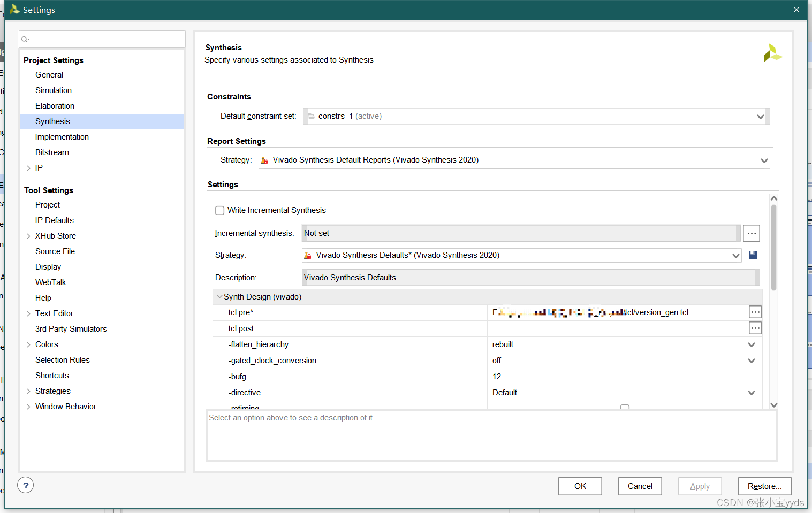Image resolution: width=812 pixels, height=513 pixels.
Task: Select Implementation settings page
Action: click(x=62, y=137)
